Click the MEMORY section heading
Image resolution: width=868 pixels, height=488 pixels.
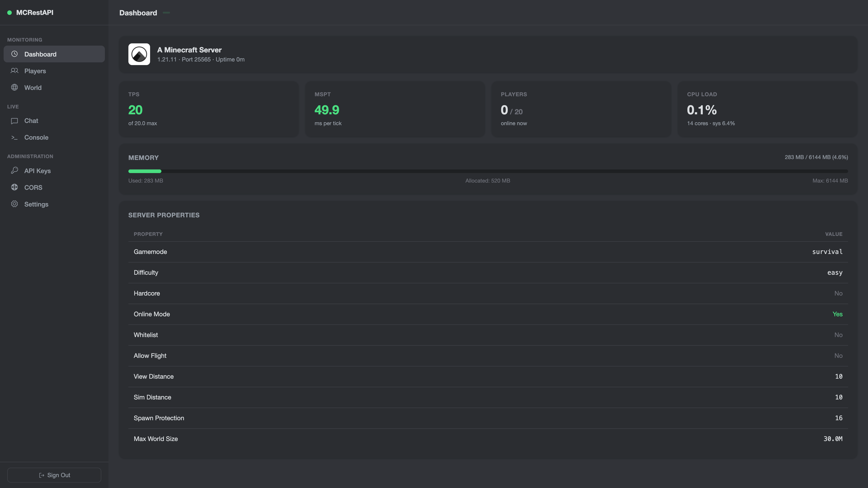[144, 158]
